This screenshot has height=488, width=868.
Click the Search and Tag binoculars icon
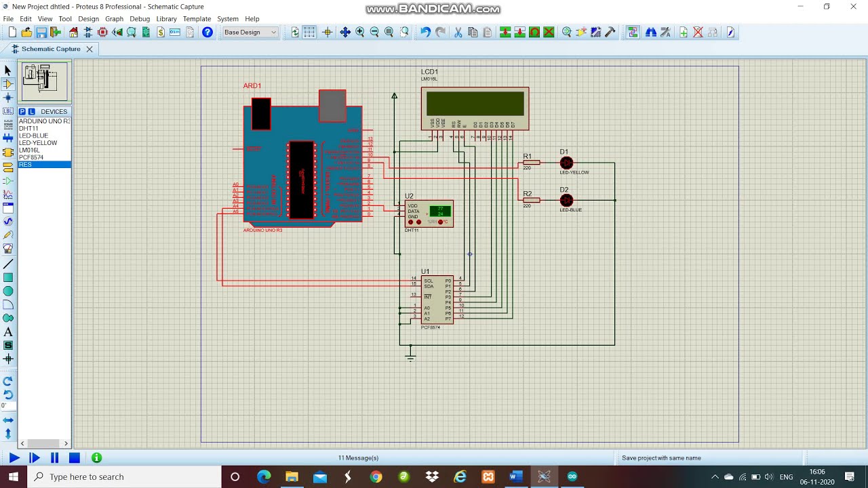pos(650,33)
